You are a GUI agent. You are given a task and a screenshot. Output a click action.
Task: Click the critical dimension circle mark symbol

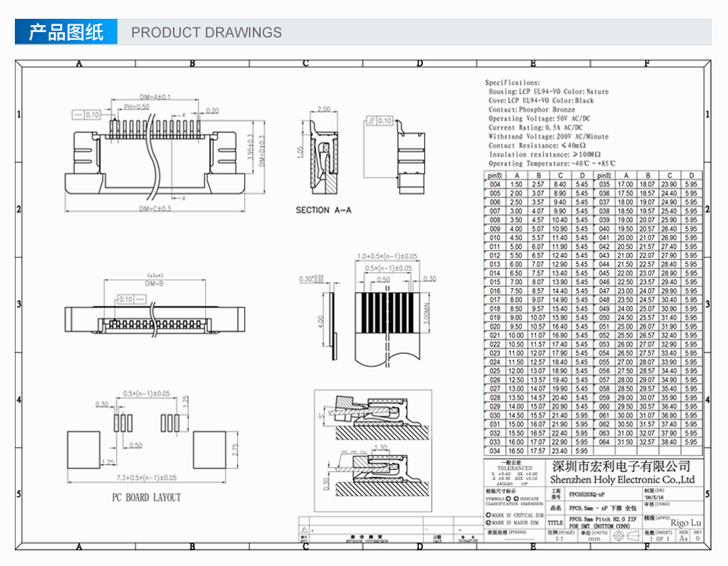coord(488,515)
